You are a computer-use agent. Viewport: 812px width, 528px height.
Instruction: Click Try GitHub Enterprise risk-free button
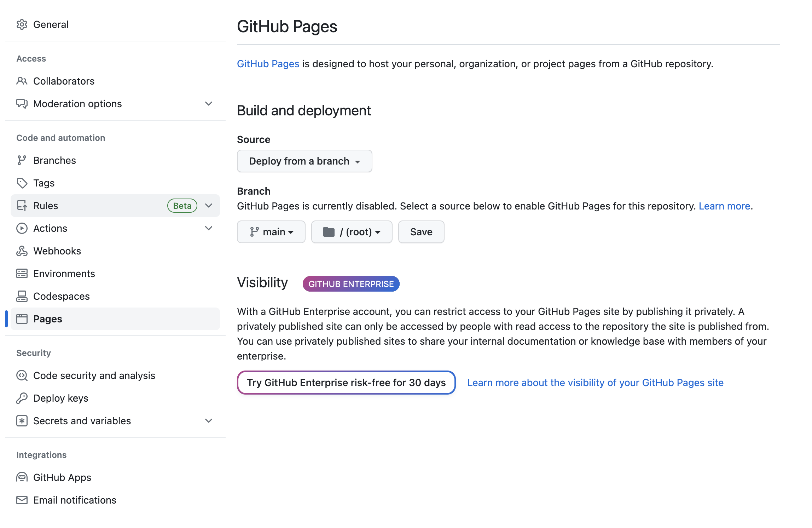346,383
